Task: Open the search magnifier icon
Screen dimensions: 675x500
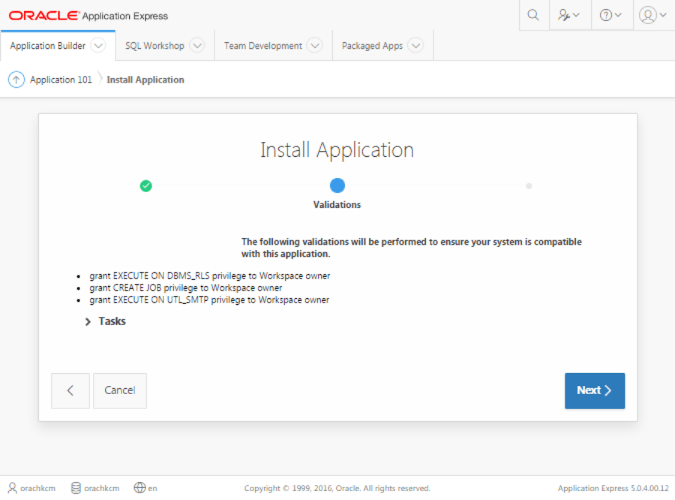Action: click(x=533, y=15)
